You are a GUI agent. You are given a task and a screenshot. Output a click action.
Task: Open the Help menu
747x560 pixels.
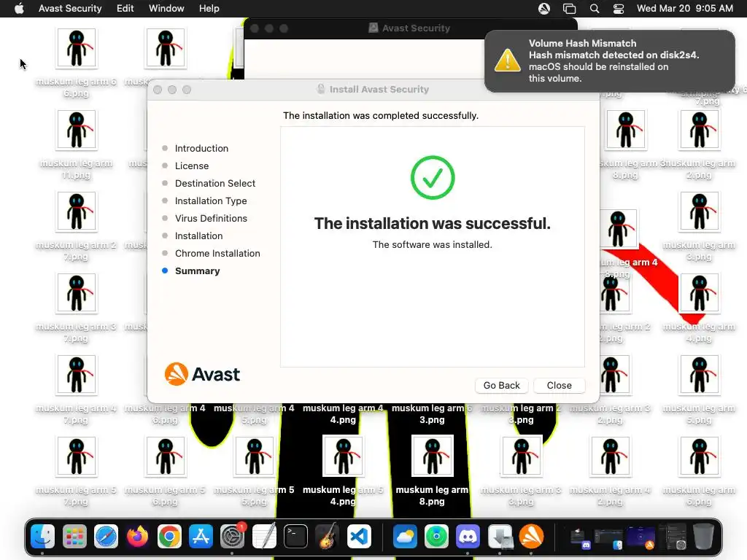[209, 9]
